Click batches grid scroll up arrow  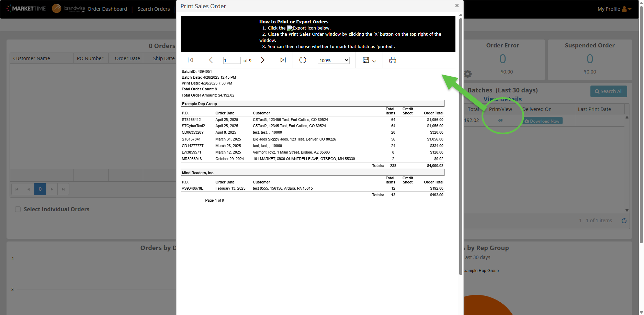[x=627, y=117]
